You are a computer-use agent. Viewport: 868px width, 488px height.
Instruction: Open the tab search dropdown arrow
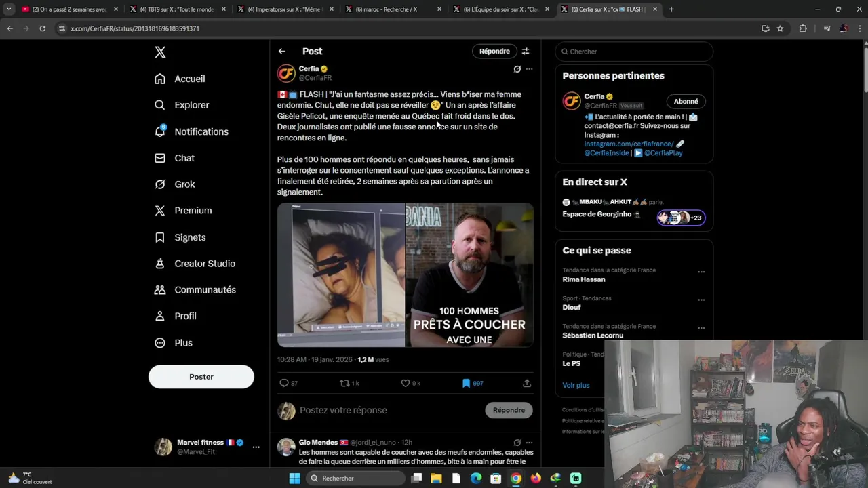[x=9, y=9]
